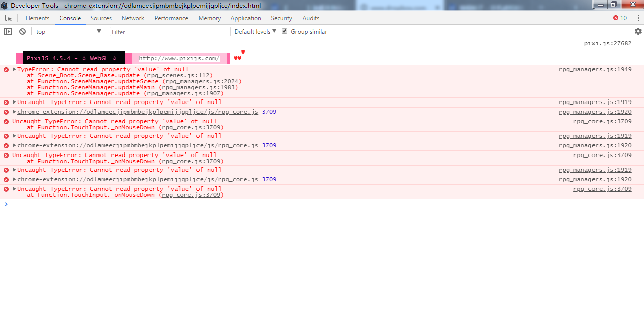
Task: Click the console prompt chevron
Action: (x=6, y=204)
